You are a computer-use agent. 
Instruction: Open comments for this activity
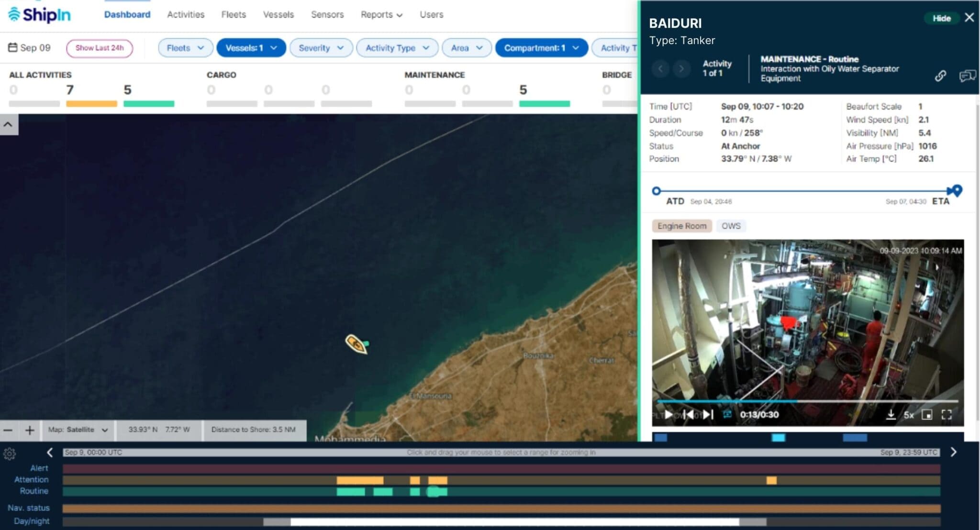[968, 75]
